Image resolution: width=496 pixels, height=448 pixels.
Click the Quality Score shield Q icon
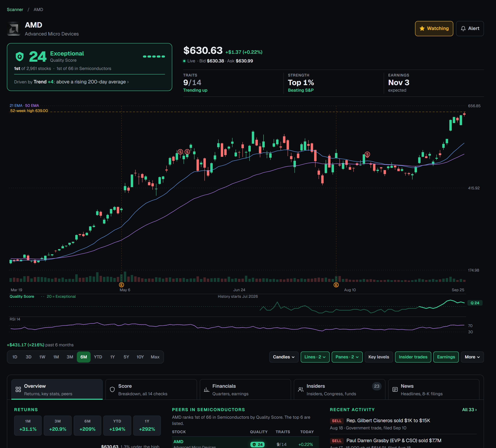20,57
